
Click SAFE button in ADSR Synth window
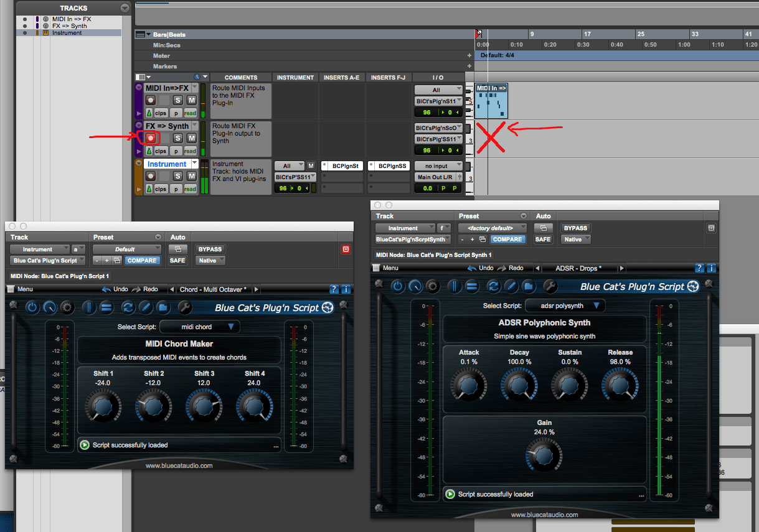[543, 239]
